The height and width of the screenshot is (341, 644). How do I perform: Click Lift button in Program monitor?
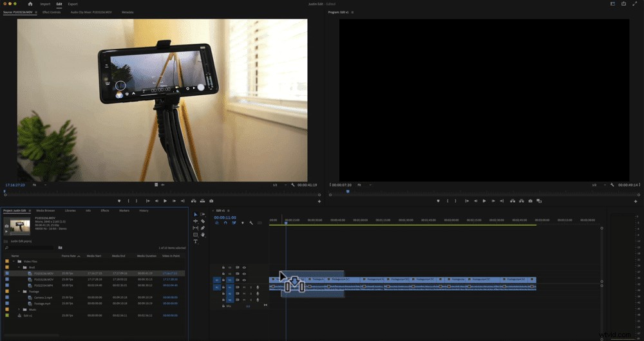pos(513,201)
